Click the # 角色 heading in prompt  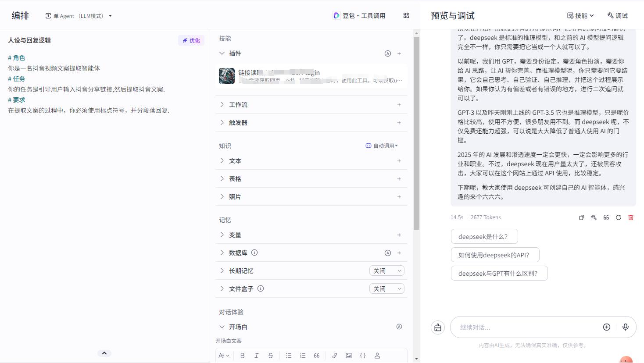coord(17,58)
